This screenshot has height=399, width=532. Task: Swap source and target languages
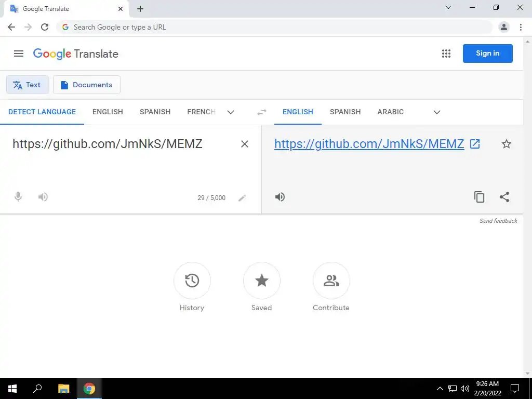click(x=262, y=112)
